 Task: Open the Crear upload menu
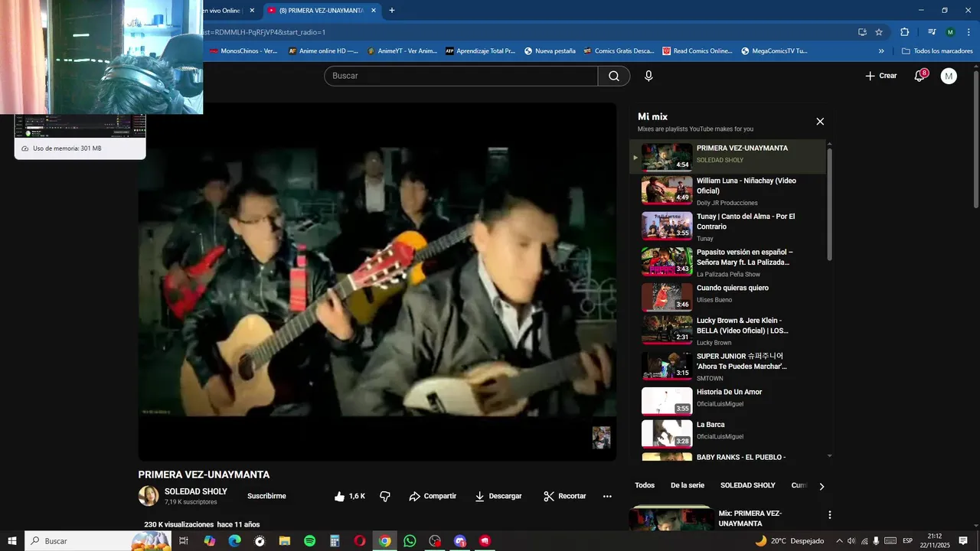click(880, 76)
